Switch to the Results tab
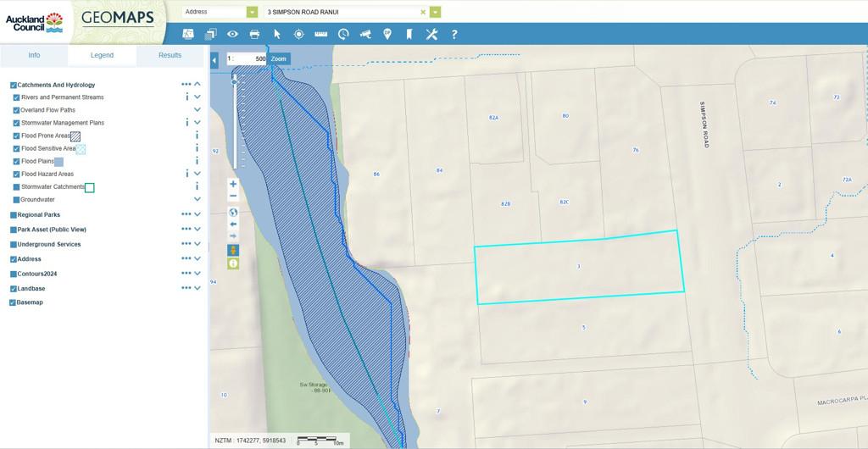Screen dimensions: 868x449 click(x=170, y=55)
